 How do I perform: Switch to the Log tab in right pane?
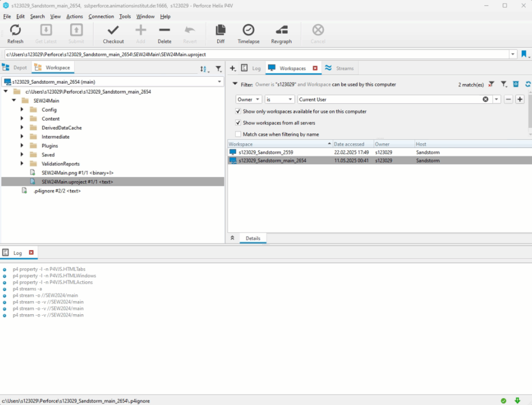251,68
